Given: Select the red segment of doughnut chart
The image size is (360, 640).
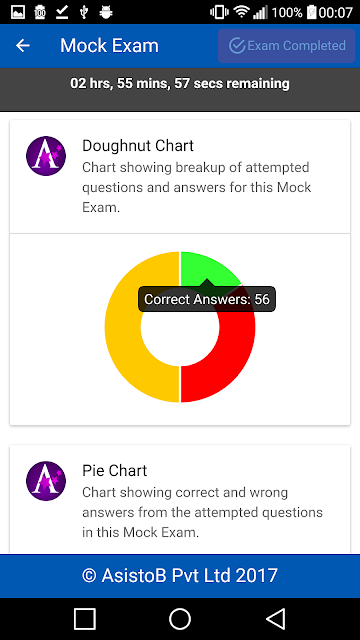Looking at the screenshot, I should click(x=229, y=359).
